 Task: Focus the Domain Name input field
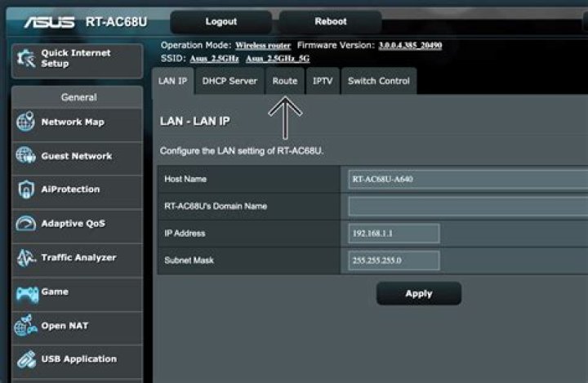pyautogui.click(x=468, y=207)
